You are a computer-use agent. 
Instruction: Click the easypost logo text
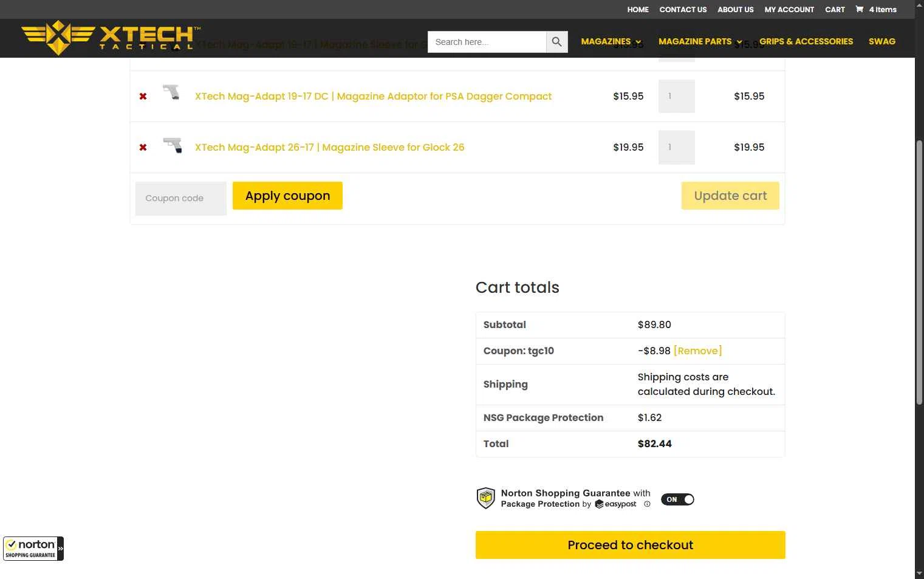[x=615, y=504]
